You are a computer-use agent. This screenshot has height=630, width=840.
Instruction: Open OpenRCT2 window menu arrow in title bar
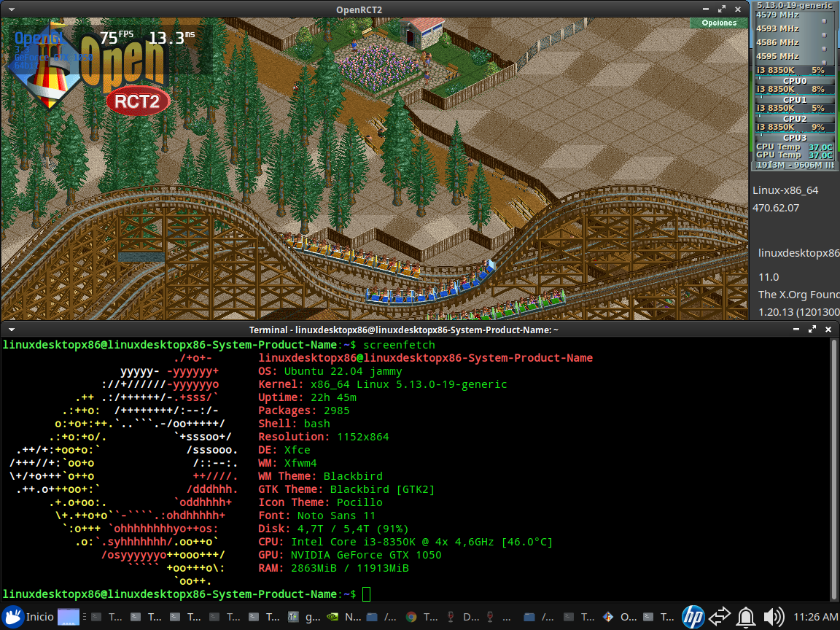point(11,9)
